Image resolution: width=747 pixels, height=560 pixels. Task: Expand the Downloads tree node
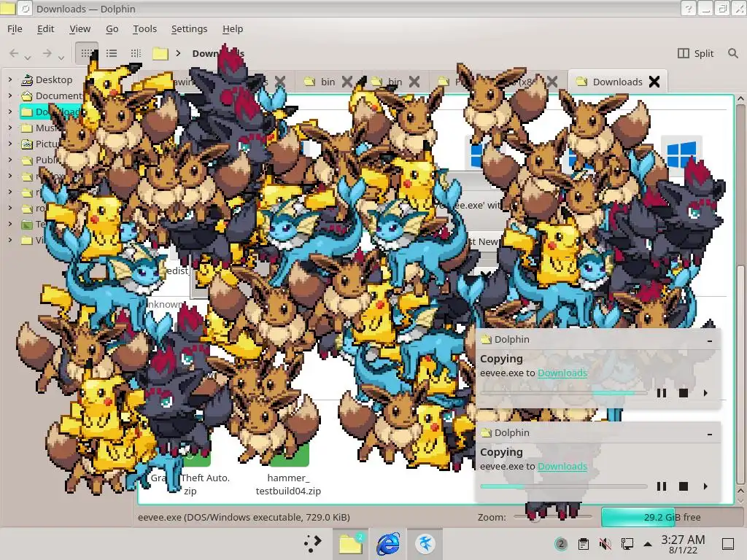10,112
